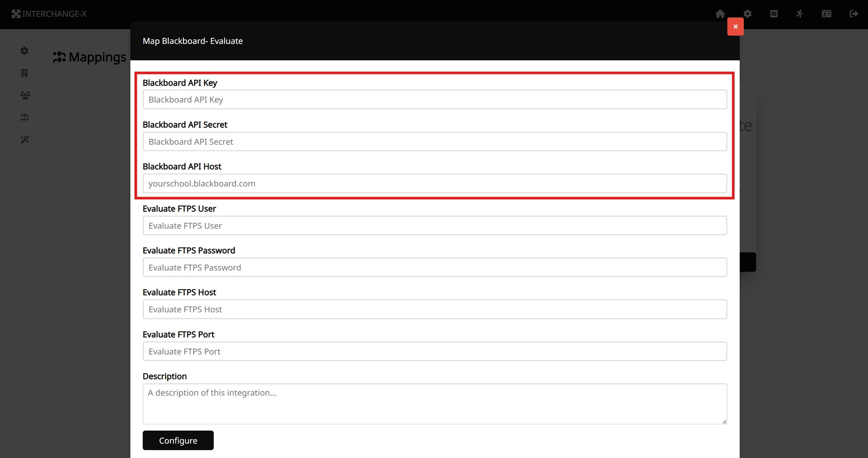The width and height of the screenshot is (868, 458).
Task: Click the logout arrow icon
Action: tap(854, 14)
